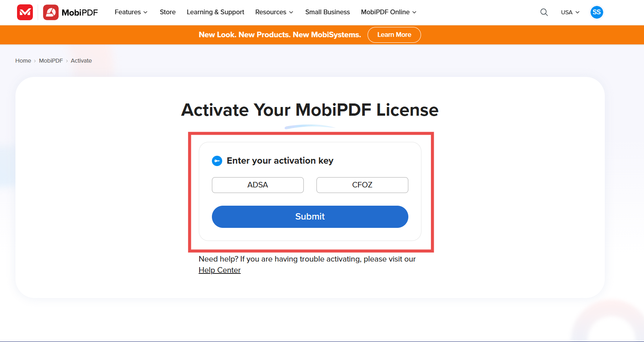The height and width of the screenshot is (342, 644).
Task: Open the SS user profile avatar
Action: tap(596, 12)
